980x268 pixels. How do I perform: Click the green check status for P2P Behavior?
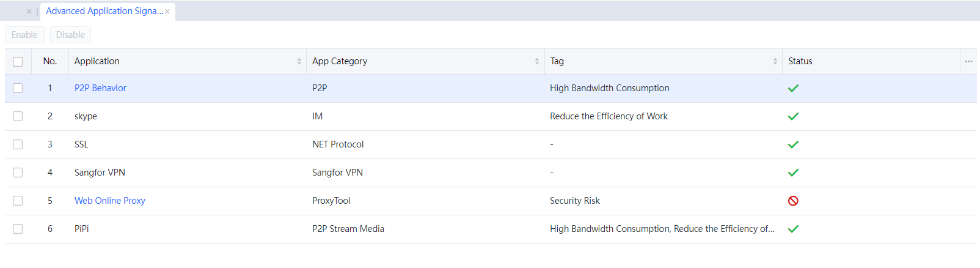point(793,88)
